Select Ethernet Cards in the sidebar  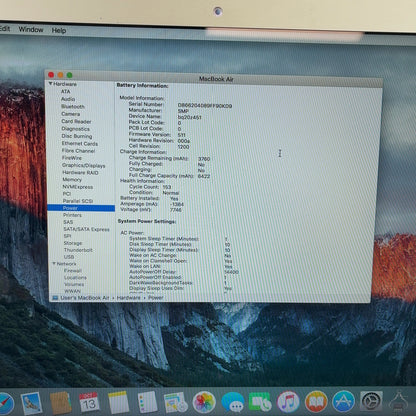coord(80,143)
